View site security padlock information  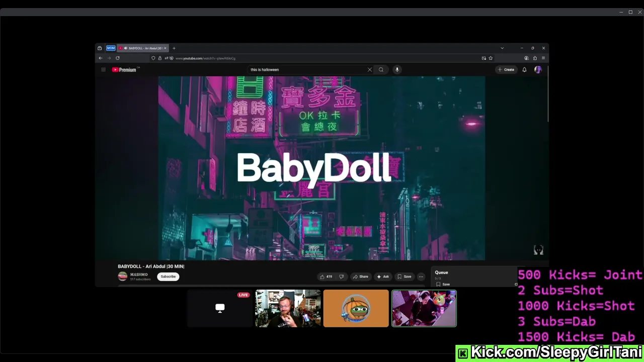point(160,58)
